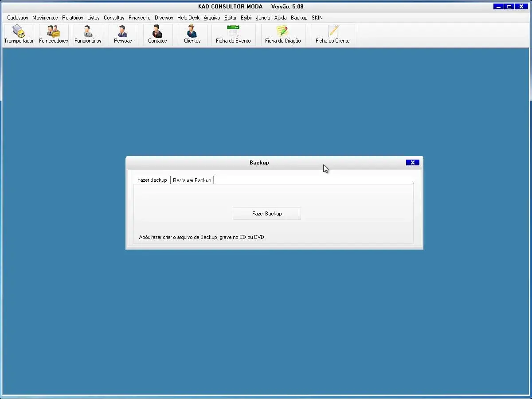Click the Clientes toolbar icon
532x399 pixels.
coord(192,35)
